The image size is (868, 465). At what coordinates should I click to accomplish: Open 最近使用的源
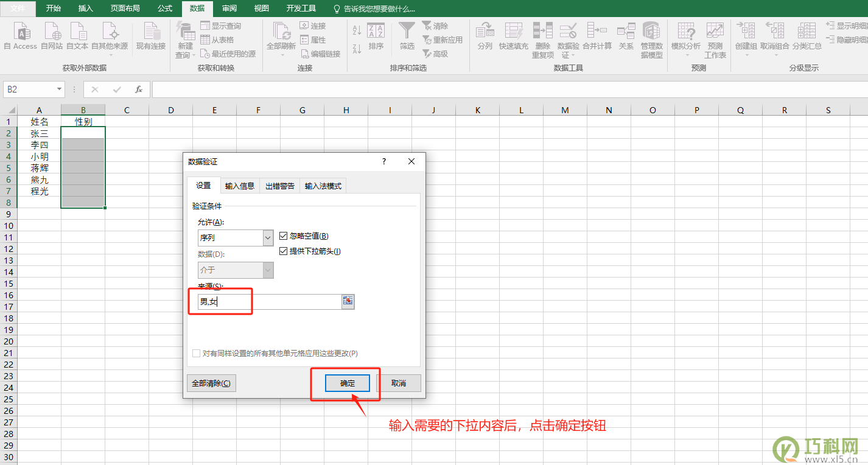click(228, 54)
